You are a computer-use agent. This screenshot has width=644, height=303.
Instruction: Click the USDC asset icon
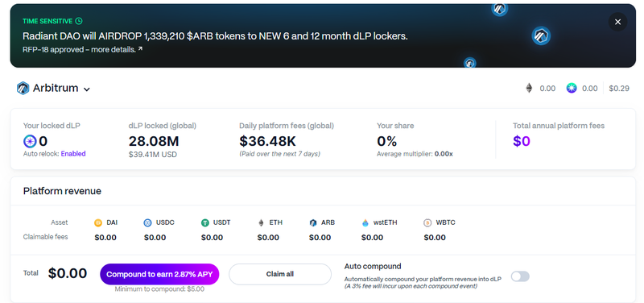[147, 223]
